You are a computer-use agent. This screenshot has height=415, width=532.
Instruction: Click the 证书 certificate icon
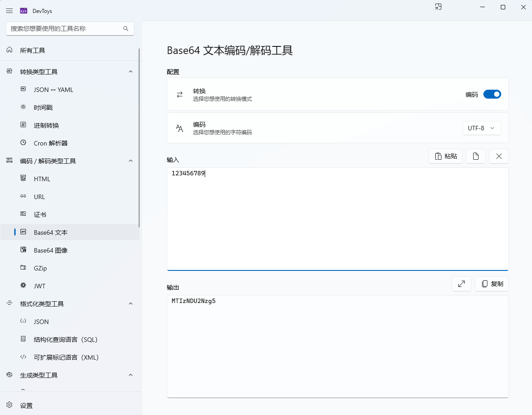23,214
